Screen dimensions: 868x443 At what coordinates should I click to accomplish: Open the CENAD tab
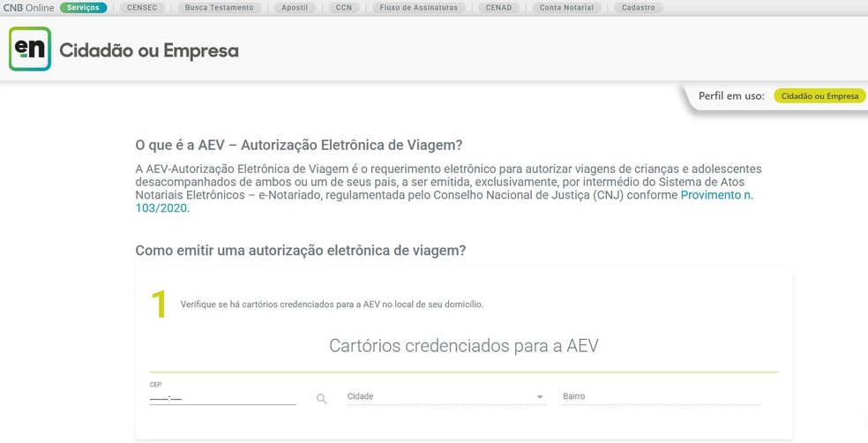point(498,8)
